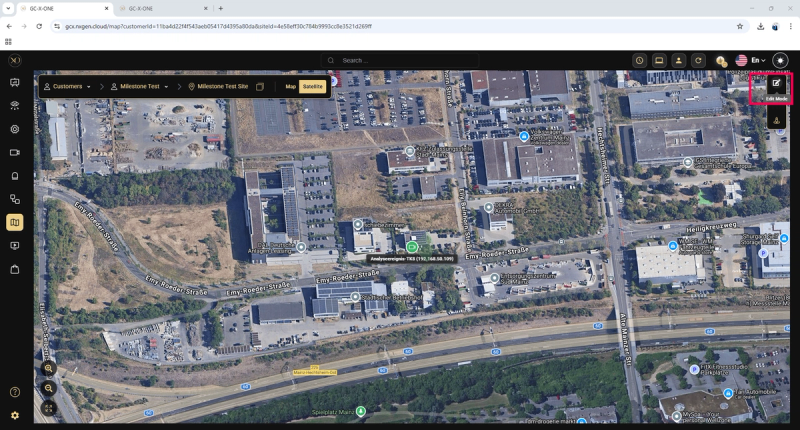Click the green Spielplatz Mainz marker
The width and height of the screenshot is (800, 430).
pyautogui.click(x=361, y=411)
